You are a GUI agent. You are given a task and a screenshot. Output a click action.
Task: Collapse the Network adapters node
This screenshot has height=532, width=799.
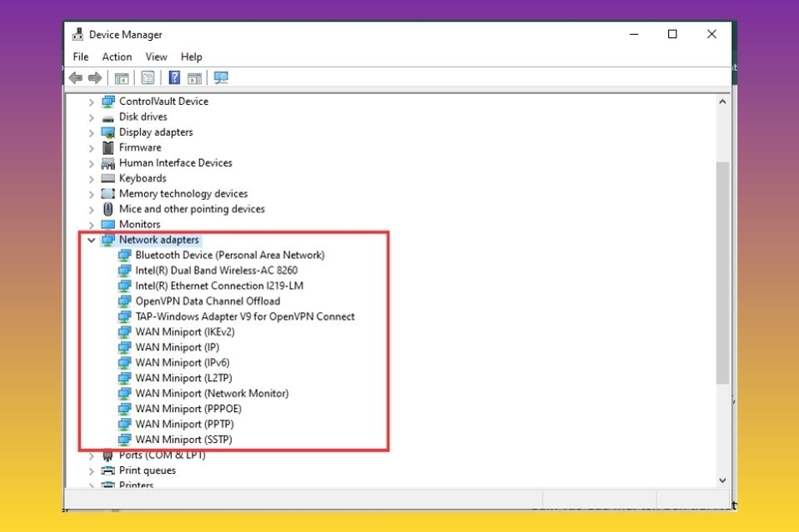(x=91, y=240)
